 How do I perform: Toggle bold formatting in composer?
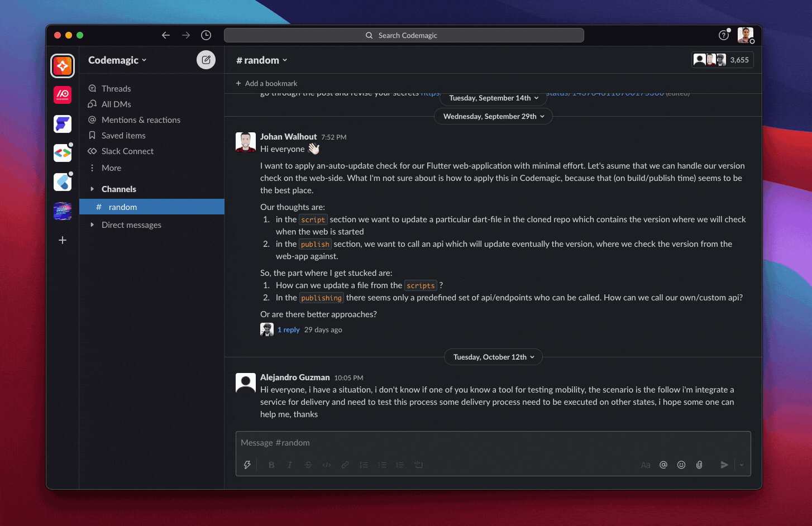pos(271,465)
